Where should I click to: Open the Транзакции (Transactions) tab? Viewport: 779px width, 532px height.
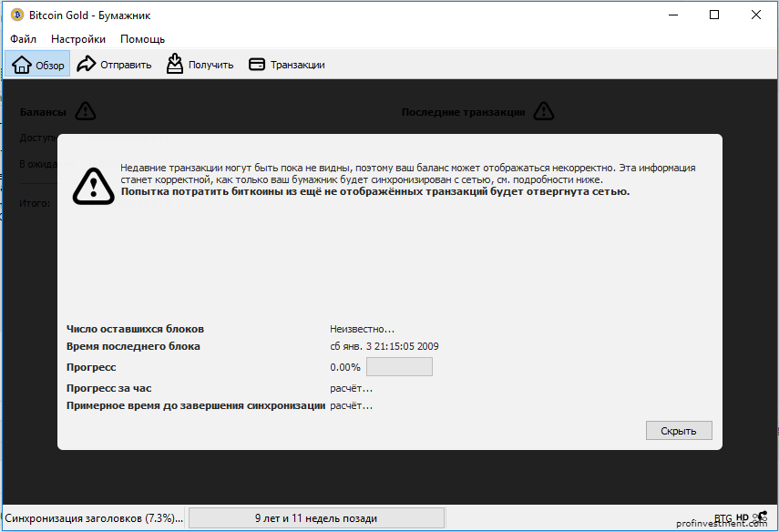pos(287,65)
